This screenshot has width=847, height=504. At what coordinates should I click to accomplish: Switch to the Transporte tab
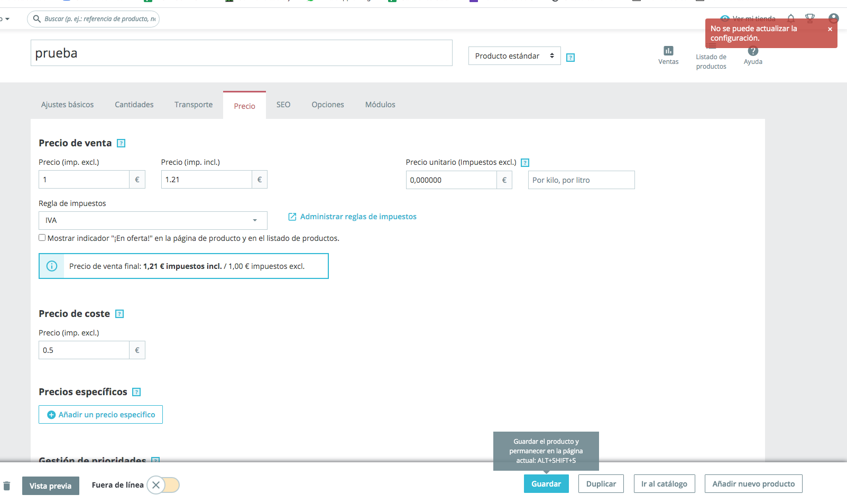click(x=194, y=105)
